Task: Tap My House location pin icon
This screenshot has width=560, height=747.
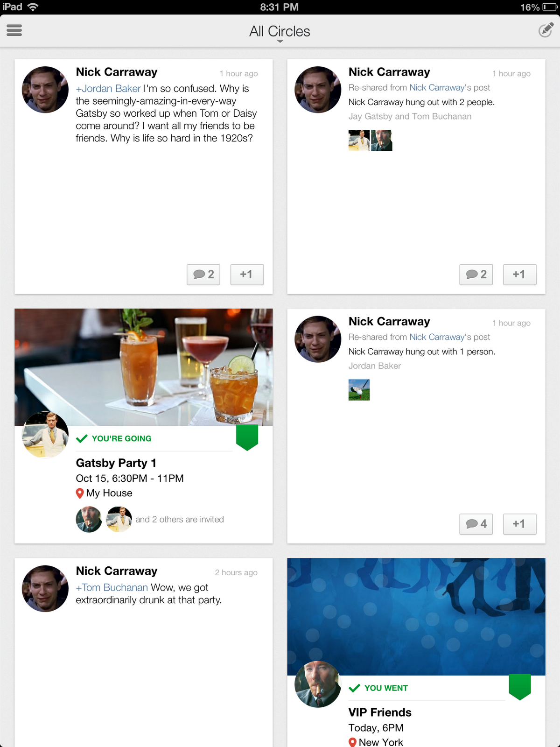Action: (80, 493)
